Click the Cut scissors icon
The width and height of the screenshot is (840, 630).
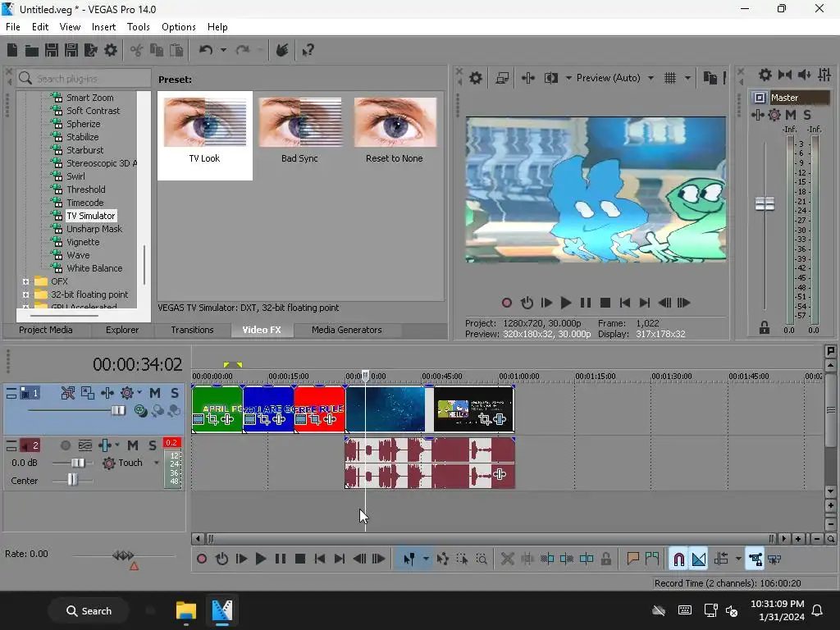(137, 50)
